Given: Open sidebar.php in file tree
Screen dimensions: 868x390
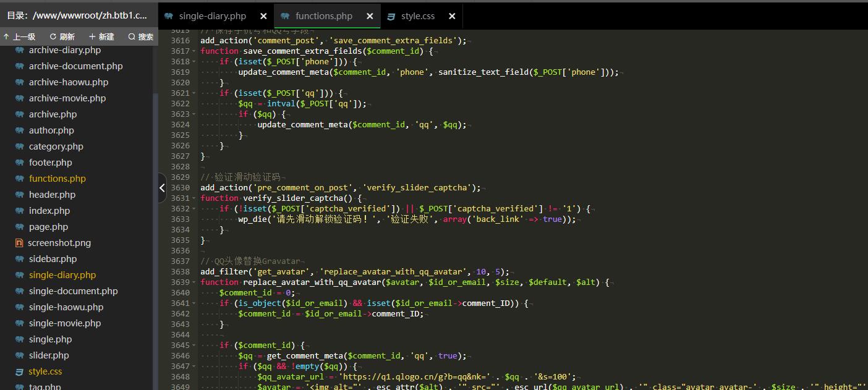Looking at the screenshot, I should tap(53, 259).
